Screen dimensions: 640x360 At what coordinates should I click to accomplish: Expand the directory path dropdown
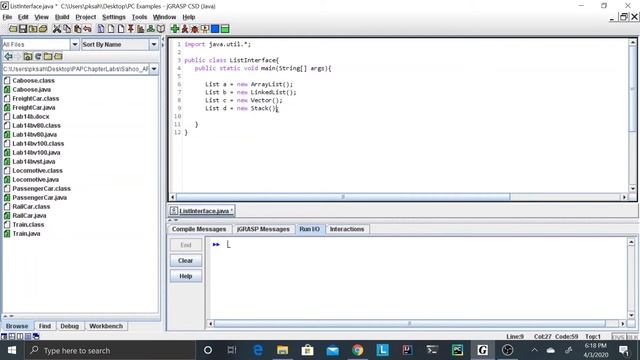(154, 69)
